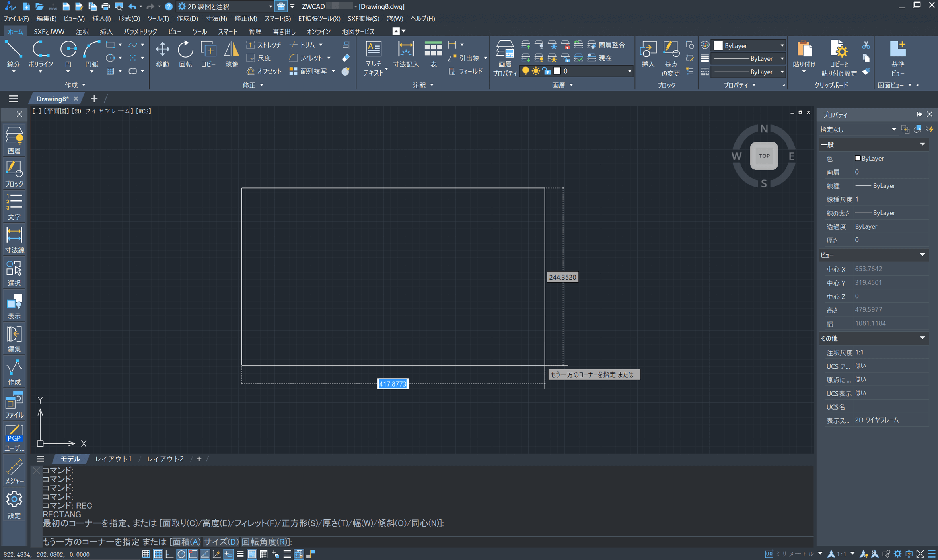Toggle object snap in status bar
The image size is (938, 560).
193,554
